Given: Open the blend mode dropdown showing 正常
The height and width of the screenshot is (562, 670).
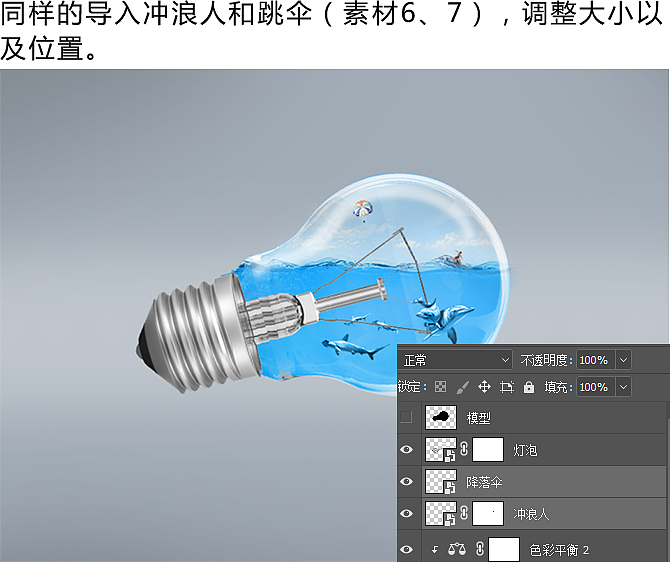Looking at the screenshot, I should click(455, 360).
